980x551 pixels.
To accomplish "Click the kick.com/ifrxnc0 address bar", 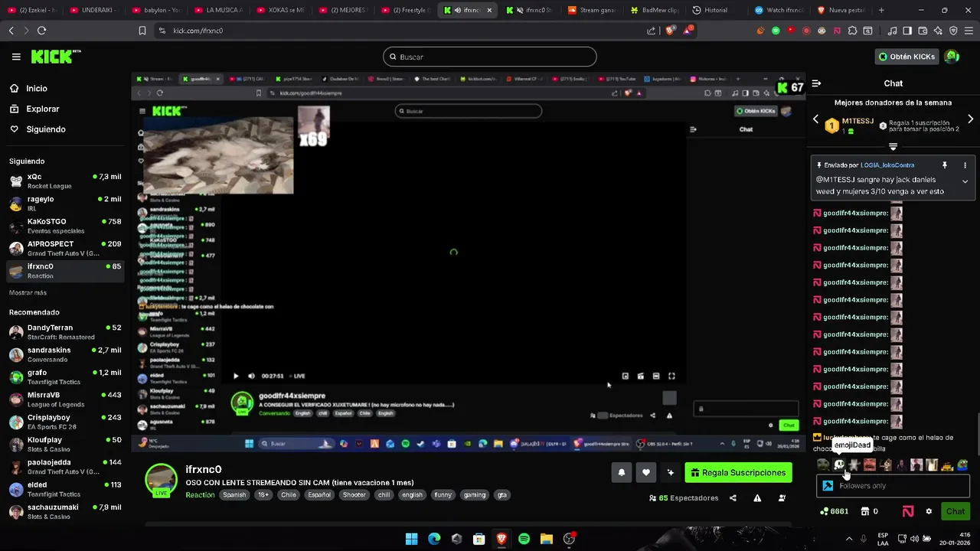I will (x=398, y=31).
